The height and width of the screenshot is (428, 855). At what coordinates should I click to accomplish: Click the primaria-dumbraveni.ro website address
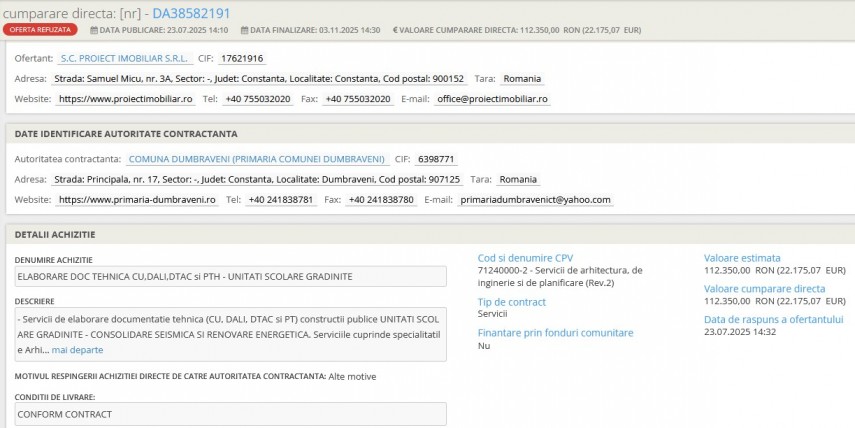[x=137, y=199]
